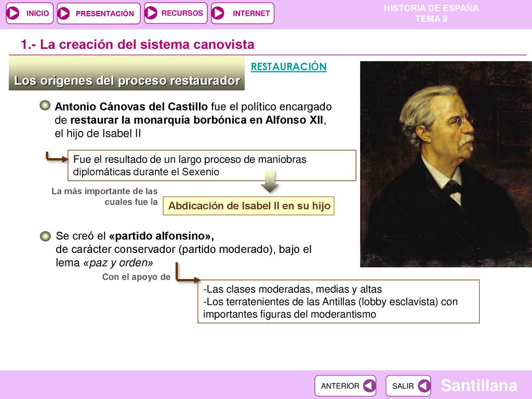Click the bullet icon beside 'Se creó el partido alfonsino'
Image resolution: width=532 pixels, height=399 pixels.
tap(45, 236)
